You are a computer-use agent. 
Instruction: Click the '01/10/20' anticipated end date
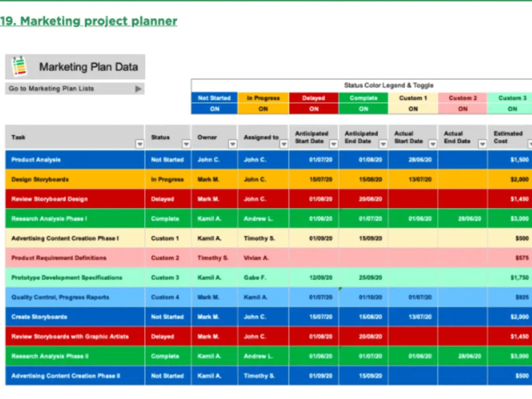pos(363,297)
